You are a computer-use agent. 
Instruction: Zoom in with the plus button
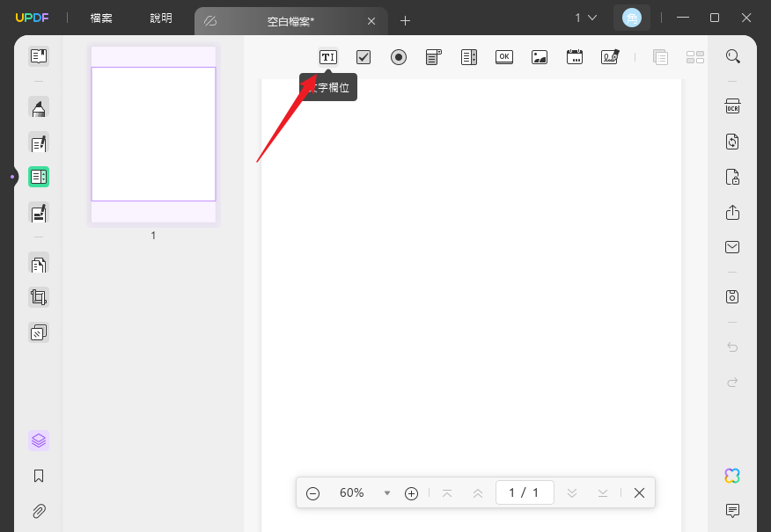tap(412, 493)
